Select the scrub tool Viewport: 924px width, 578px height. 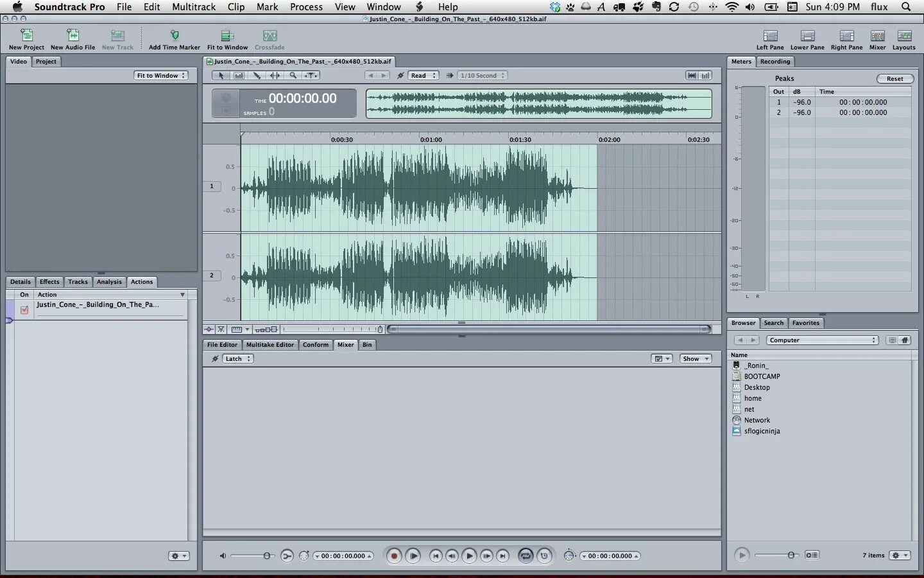click(311, 75)
